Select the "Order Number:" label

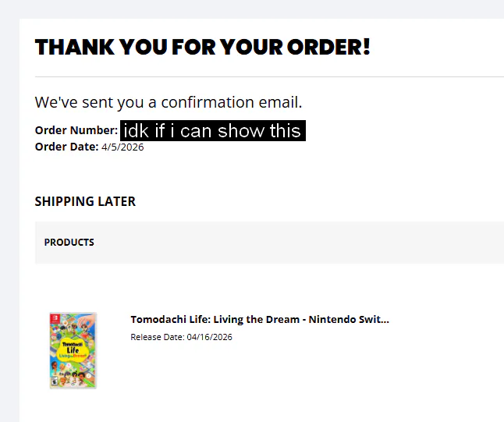coord(76,130)
